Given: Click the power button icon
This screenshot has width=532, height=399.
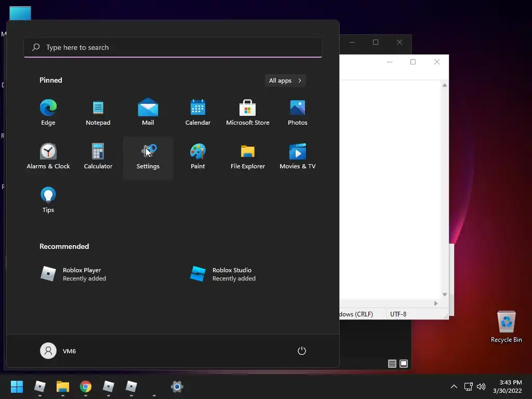Looking at the screenshot, I should (x=302, y=351).
